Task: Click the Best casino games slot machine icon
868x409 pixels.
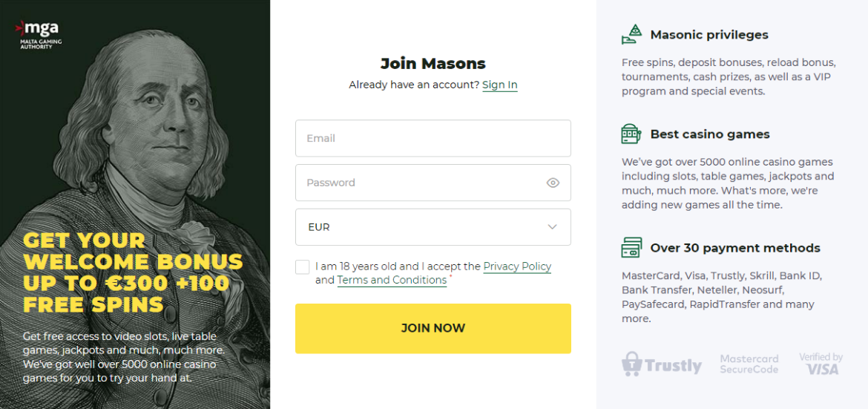Action: pyautogui.click(x=631, y=134)
